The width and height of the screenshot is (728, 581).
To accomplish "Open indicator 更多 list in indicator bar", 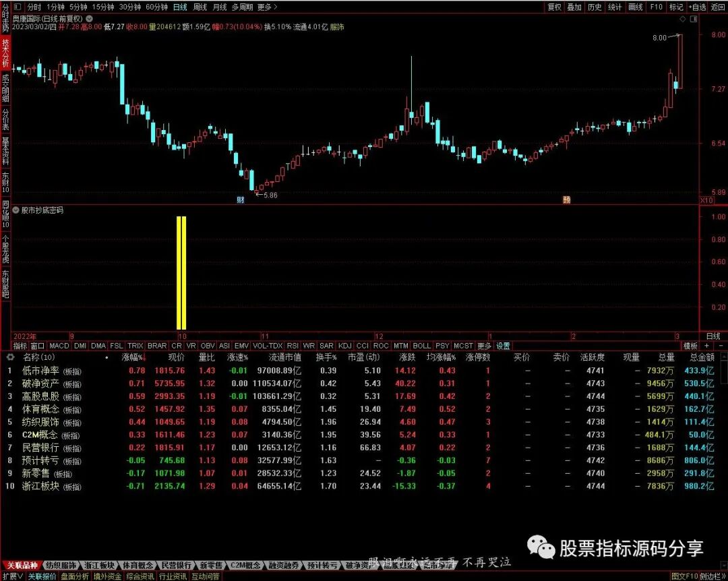I will [x=484, y=346].
